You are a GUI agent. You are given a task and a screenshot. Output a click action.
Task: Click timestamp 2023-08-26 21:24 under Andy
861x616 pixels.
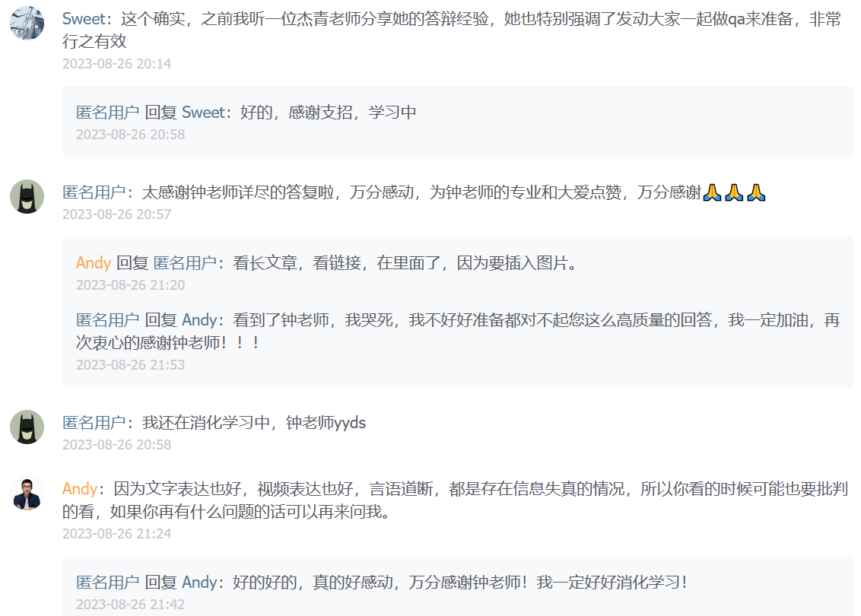(117, 534)
